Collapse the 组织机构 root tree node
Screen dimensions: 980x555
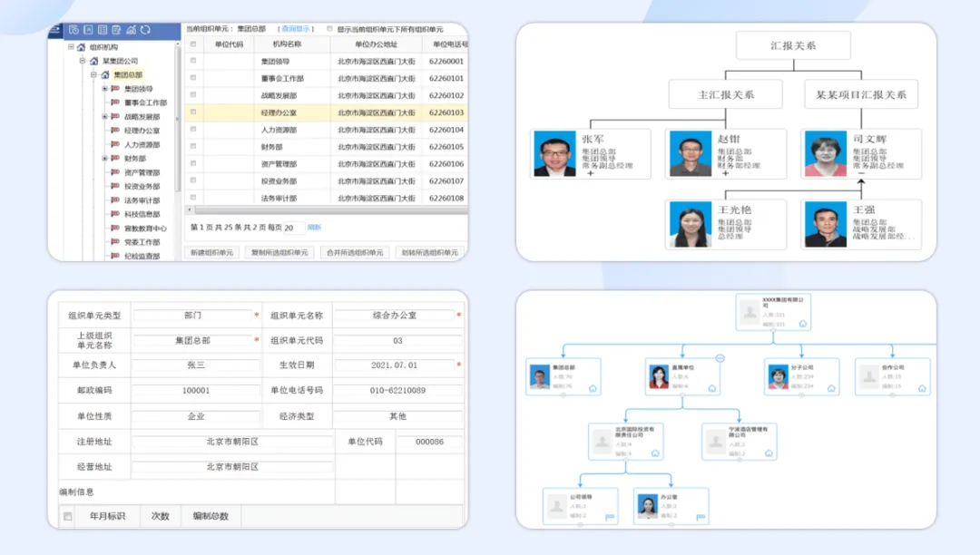[x=71, y=47]
